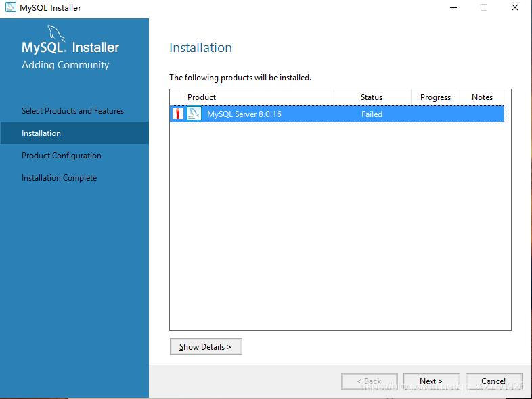Click the Progress column header

[435, 97]
